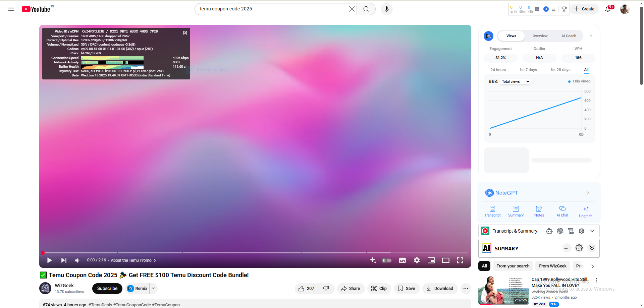Open the AI Coach tab
The height and width of the screenshot is (308, 644).
tap(569, 36)
